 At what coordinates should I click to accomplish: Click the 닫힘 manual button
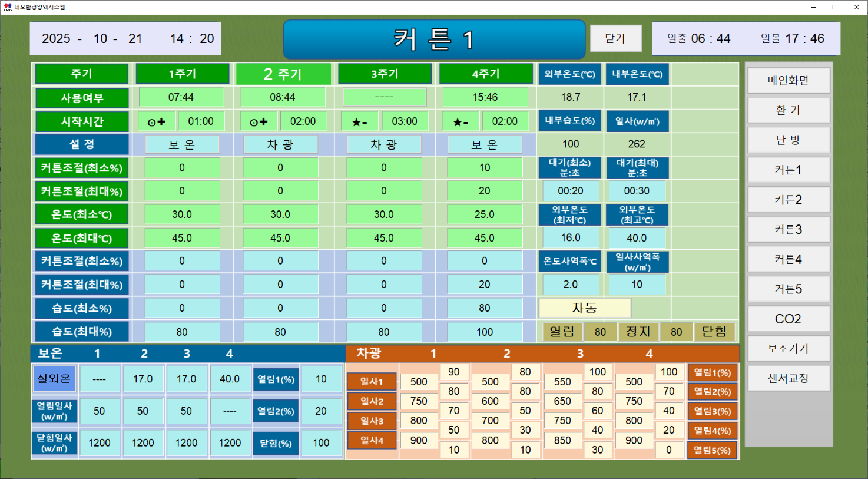715,332
